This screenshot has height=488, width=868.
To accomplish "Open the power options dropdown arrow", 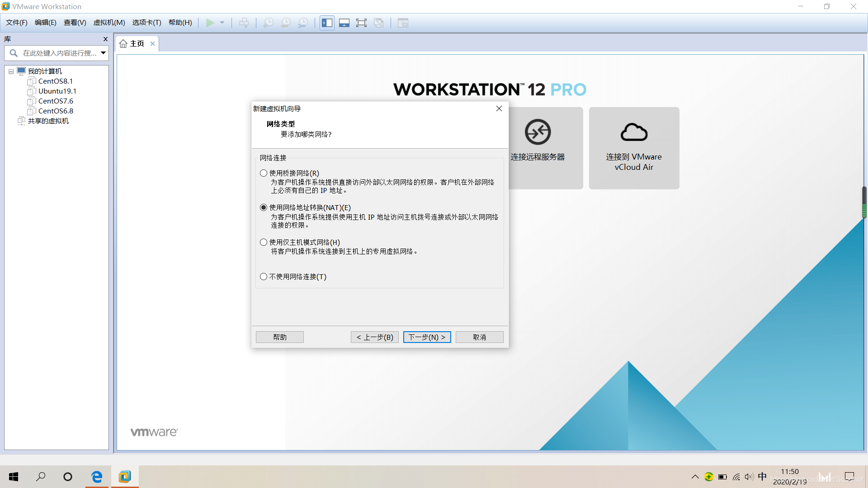I will click(222, 23).
